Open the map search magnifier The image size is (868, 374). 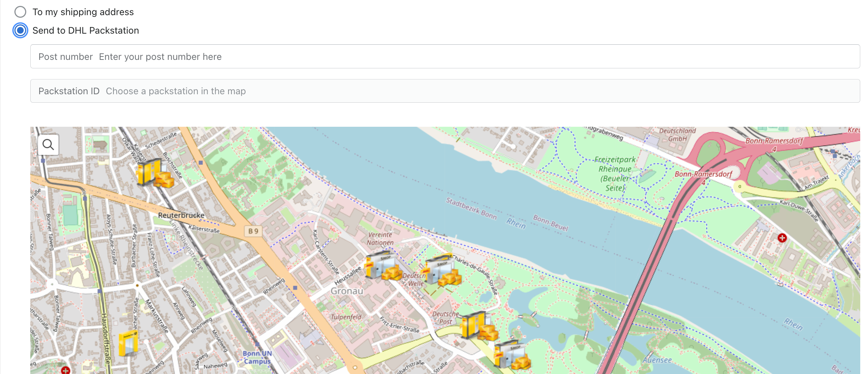coord(48,144)
